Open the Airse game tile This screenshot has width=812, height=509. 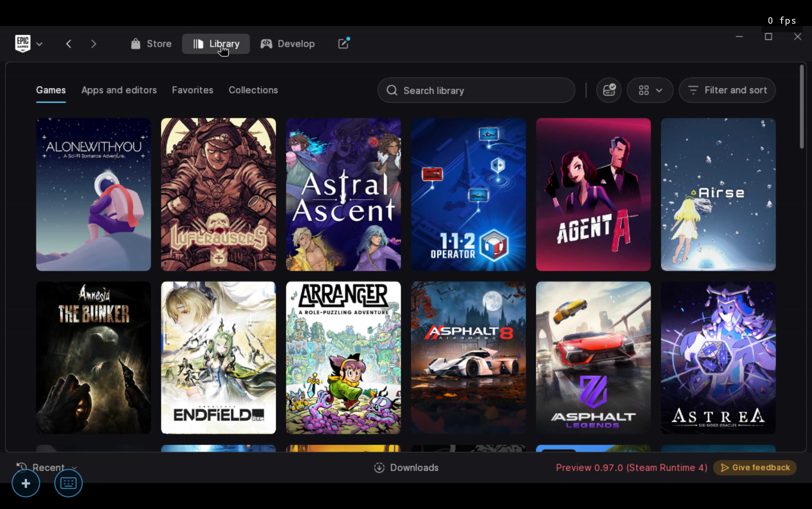[x=718, y=194]
